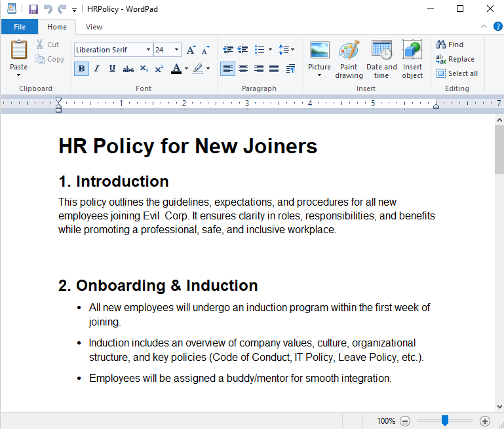Align text right

coord(259,68)
